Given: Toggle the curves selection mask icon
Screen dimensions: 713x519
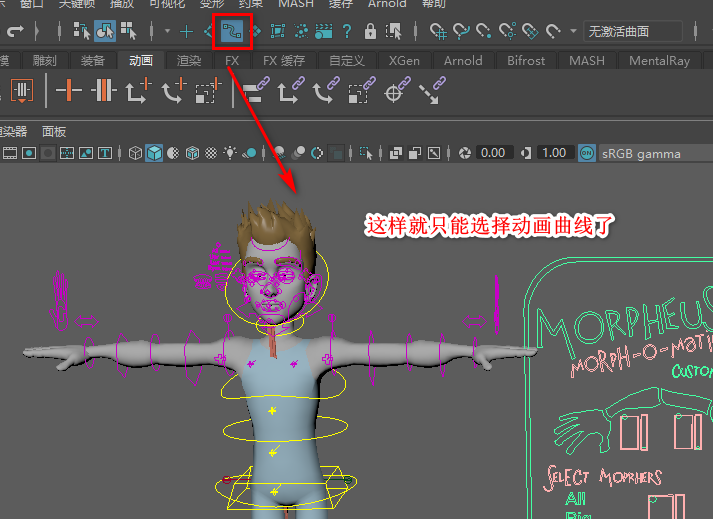Looking at the screenshot, I should click(232, 31).
